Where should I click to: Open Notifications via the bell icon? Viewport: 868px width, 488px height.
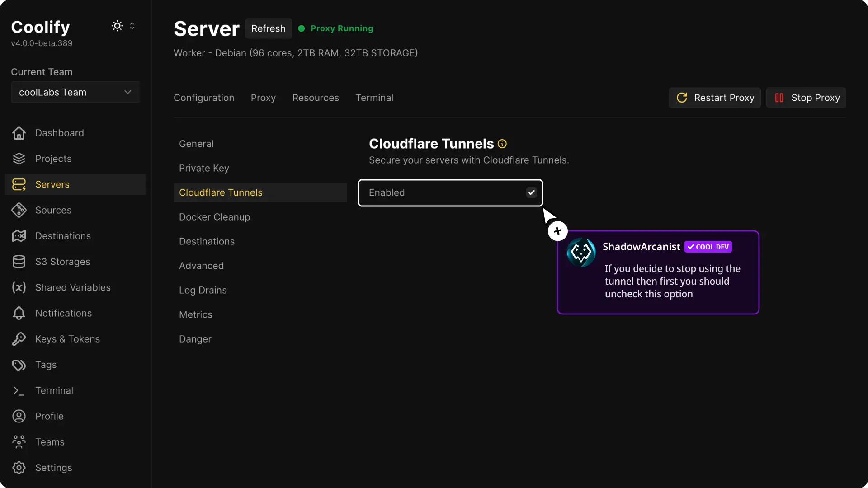pyautogui.click(x=19, y=313)
